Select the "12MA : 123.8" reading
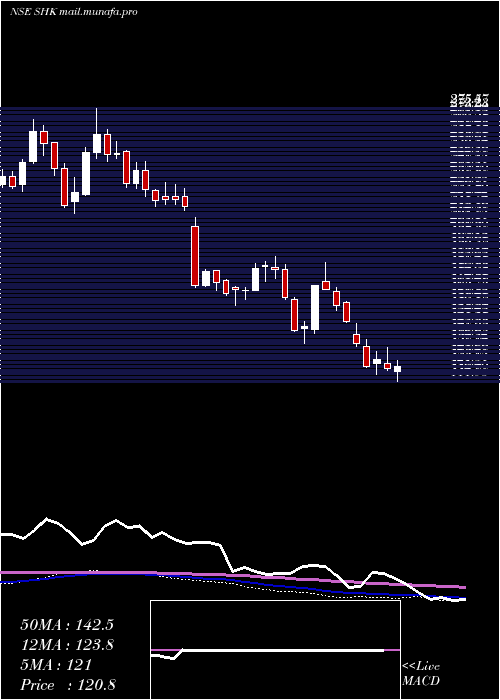Screen dimensions: 500x700 coord(67,645)
